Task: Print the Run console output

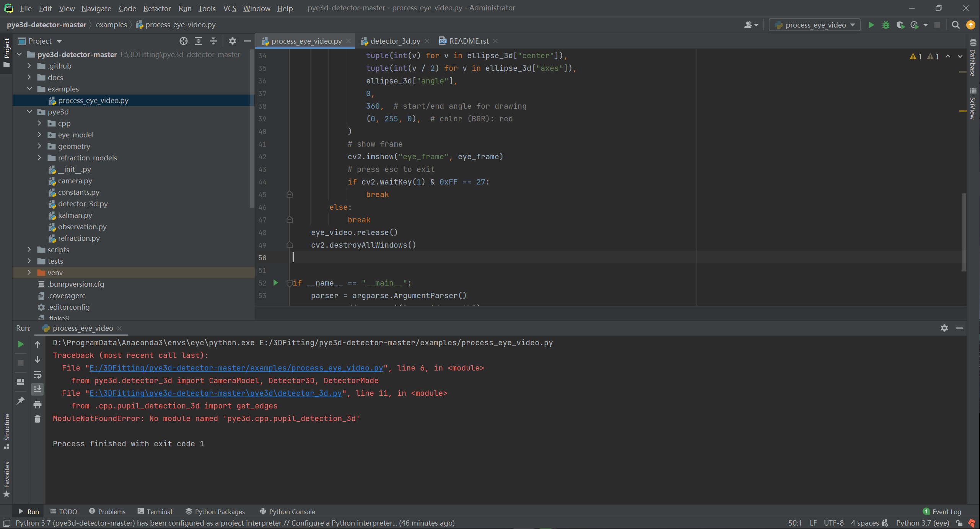Action: 37,404
